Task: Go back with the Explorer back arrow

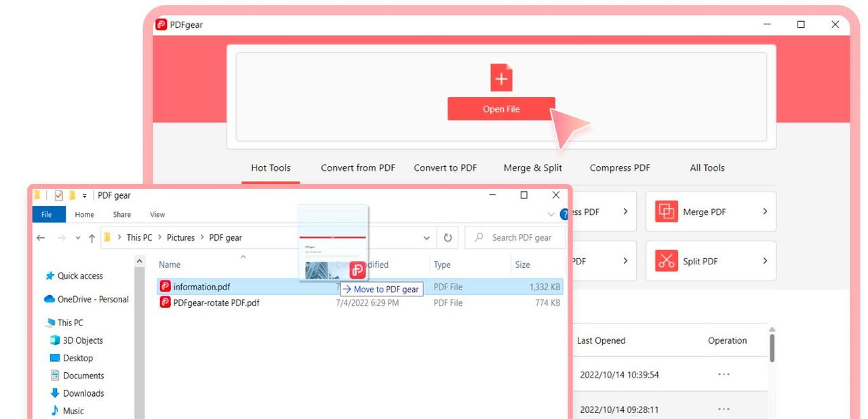Action: pos(41,238)
